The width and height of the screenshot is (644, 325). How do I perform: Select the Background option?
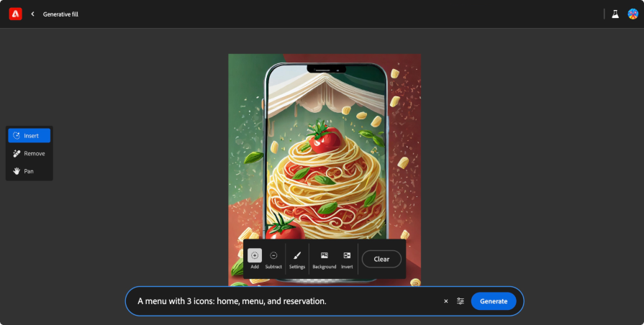324,259
